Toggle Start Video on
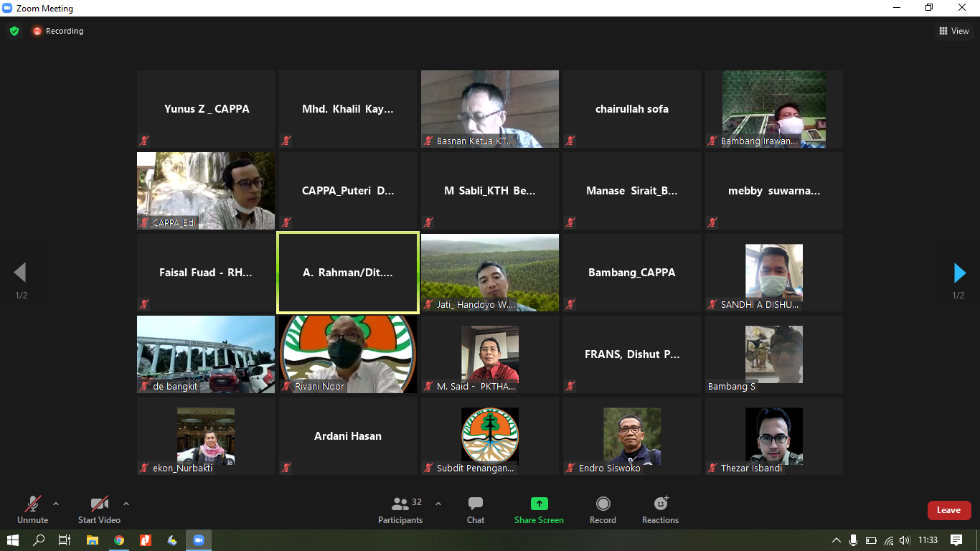This screenshot has height=551, width=980. point(99,510)
